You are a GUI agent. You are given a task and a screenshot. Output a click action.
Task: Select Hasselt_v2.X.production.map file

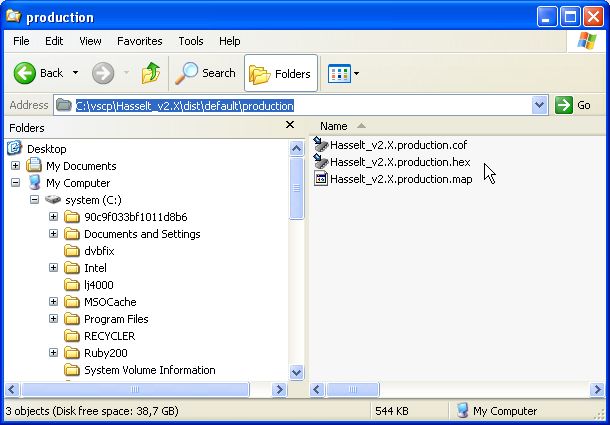[401, 179]
